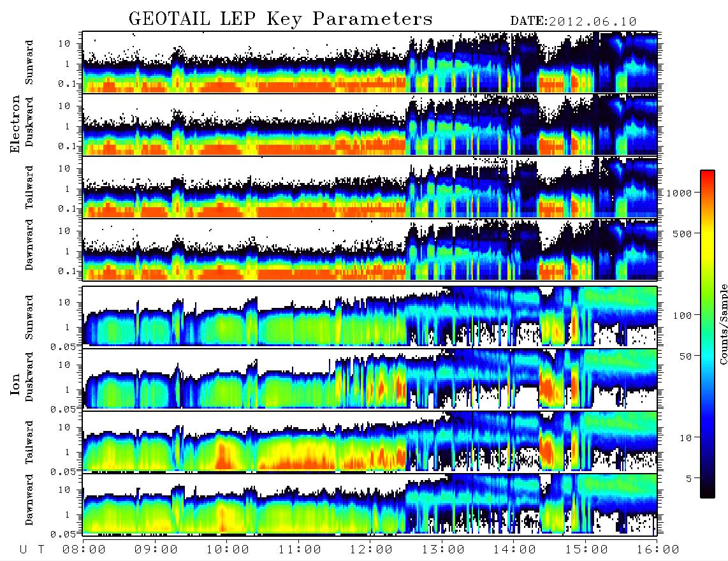Image resolution: width=728 pixels, height=561 pixels.
Task: Click inside the Electron Tailward spectrogram panel
Action: coord(370,187)
